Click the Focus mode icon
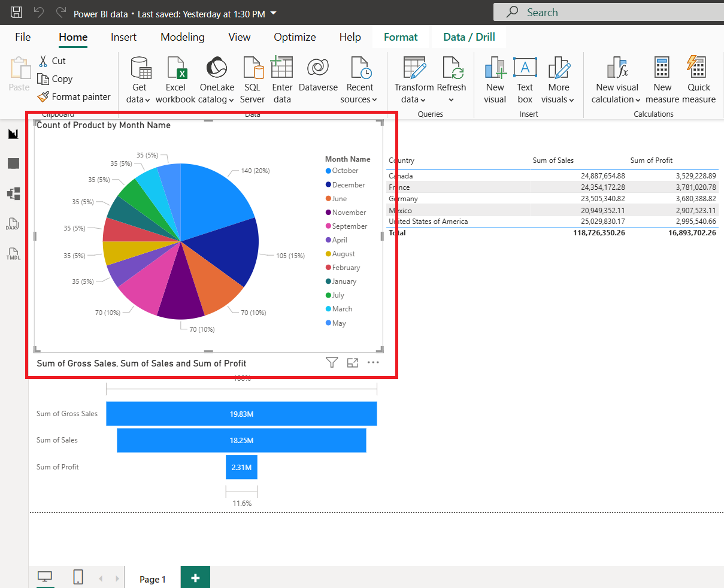Image resolution: width=724 pixels, height=588 pixels. click(x=353, y=362)
